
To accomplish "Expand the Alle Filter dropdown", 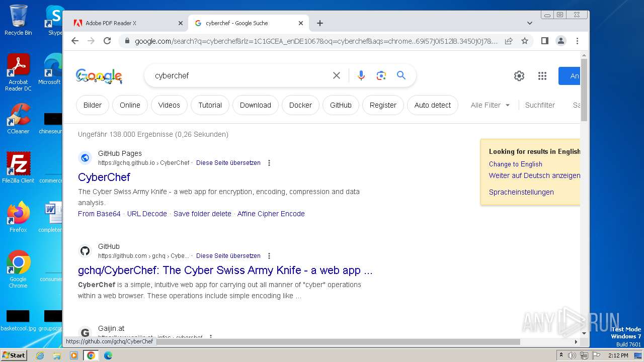I will point(490,105).
